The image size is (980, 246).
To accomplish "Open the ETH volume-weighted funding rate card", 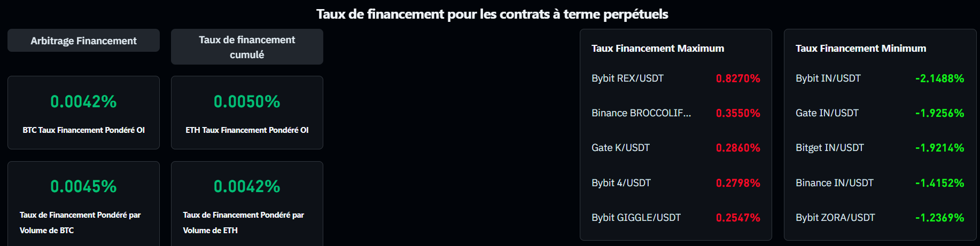I will 247,203.
